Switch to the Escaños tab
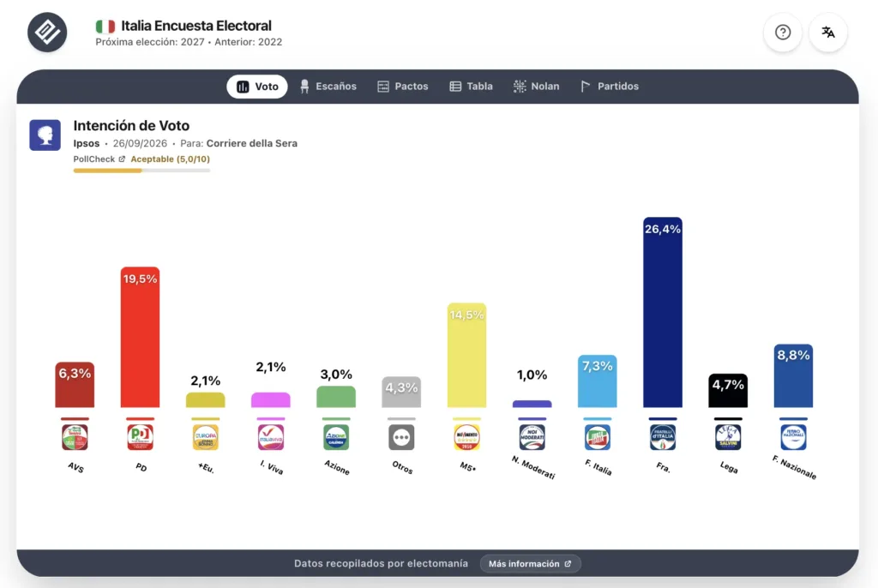Viewport: 878px width, 588px height. click(x=328, y=87)
